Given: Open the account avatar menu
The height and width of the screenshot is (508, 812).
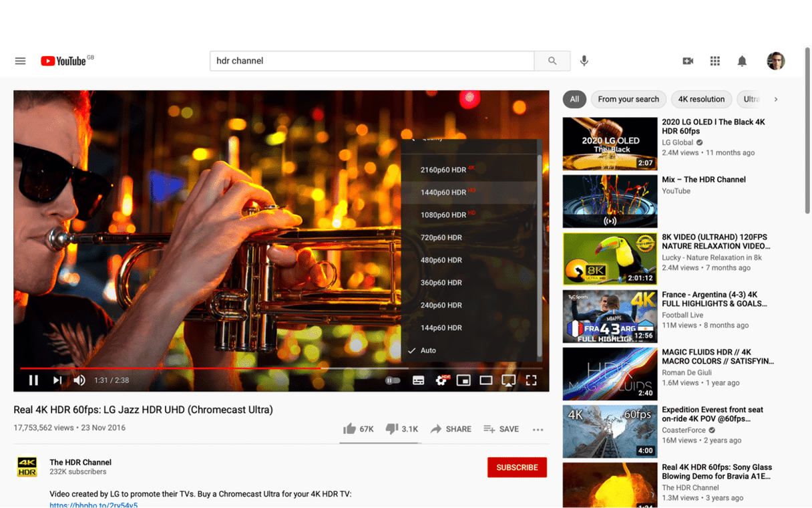Looking at the screenshot, I should (775, 61).
